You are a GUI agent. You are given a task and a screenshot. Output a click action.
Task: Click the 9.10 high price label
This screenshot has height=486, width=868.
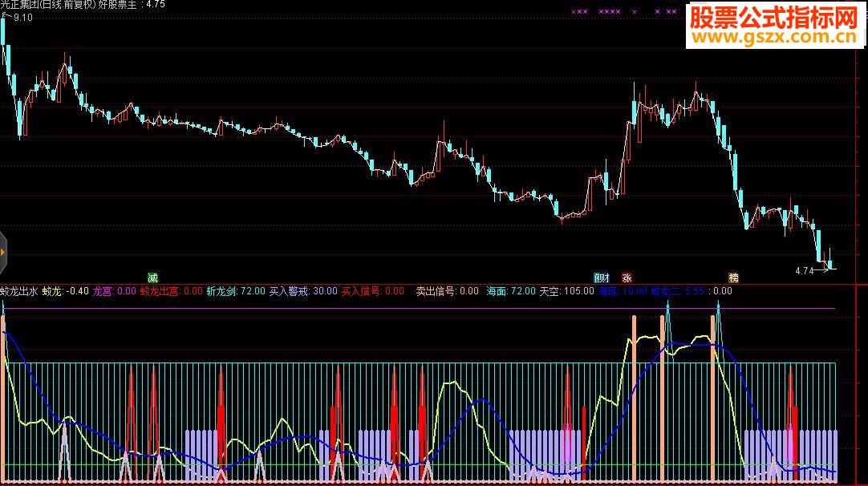[23, 18]
